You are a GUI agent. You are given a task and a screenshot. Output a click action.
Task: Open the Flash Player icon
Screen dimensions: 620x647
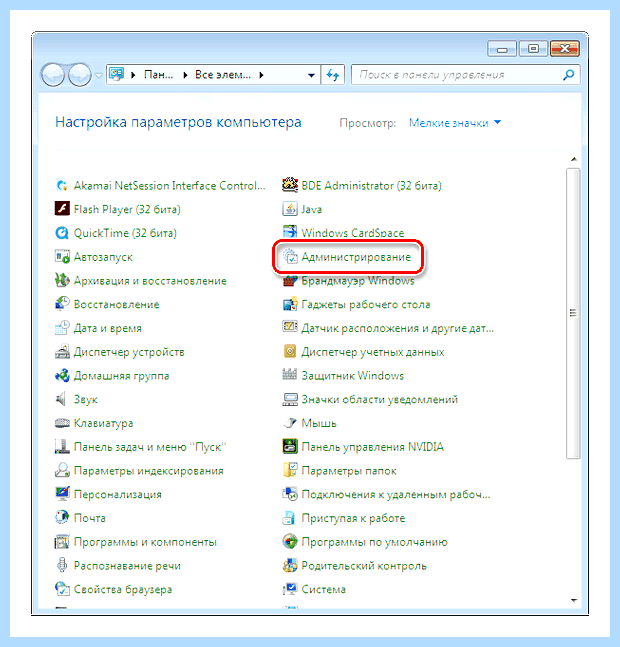62,209
